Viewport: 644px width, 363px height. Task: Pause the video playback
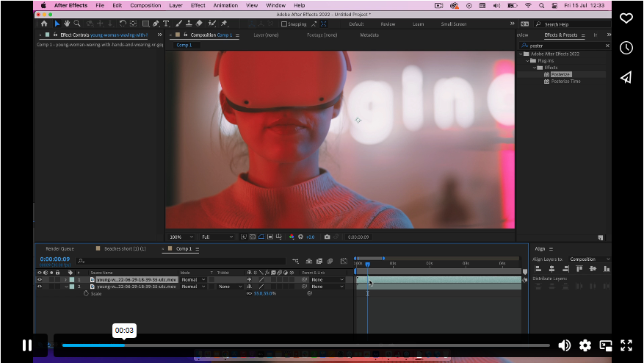coord(27,345)
